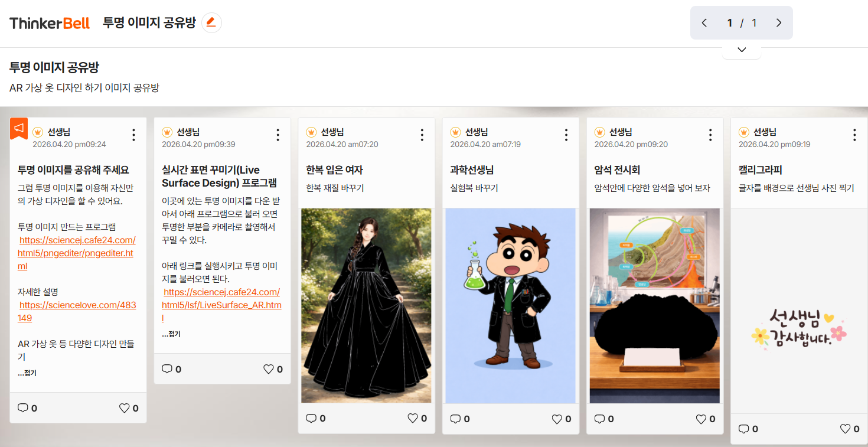Go to the previous page arrow

(x=704, y=23)
